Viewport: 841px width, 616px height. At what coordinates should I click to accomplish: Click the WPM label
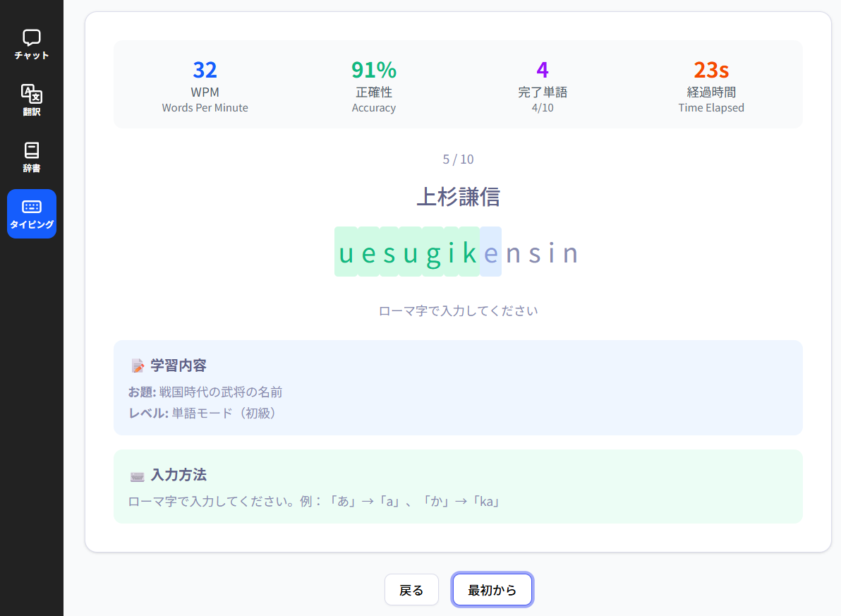click(x=205, y=92)
